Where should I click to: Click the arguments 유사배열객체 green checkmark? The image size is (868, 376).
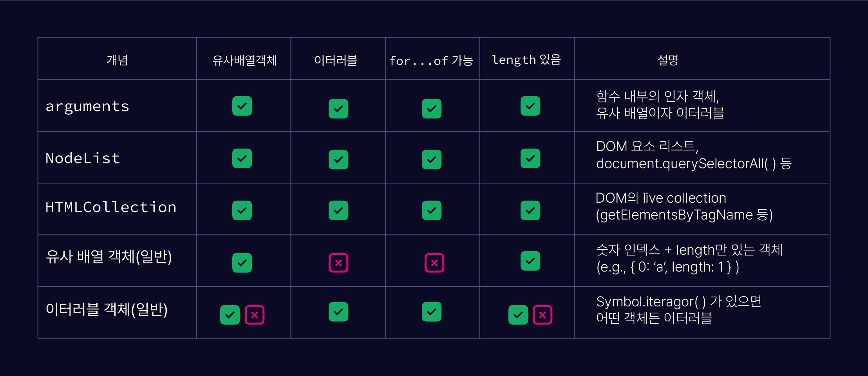pos(242,106)
